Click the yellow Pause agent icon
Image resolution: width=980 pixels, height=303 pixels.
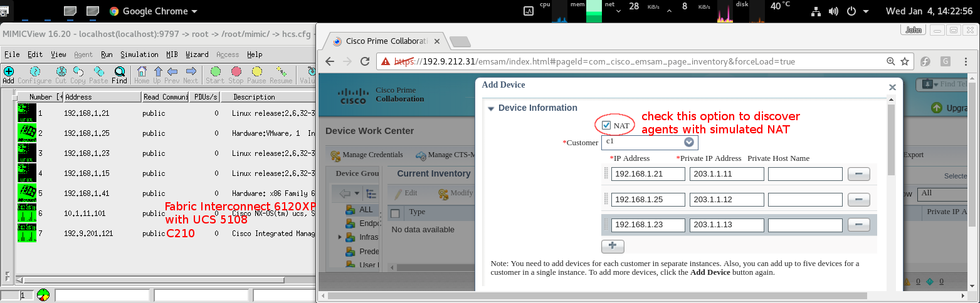[256, 75]
